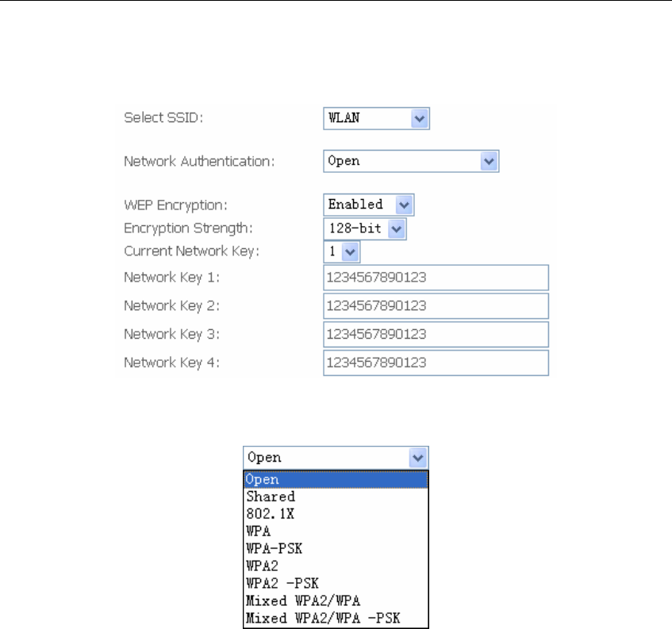Open the Select SSID dropdown showing WLAN
The image size is (672, 629).
[376, 118]
